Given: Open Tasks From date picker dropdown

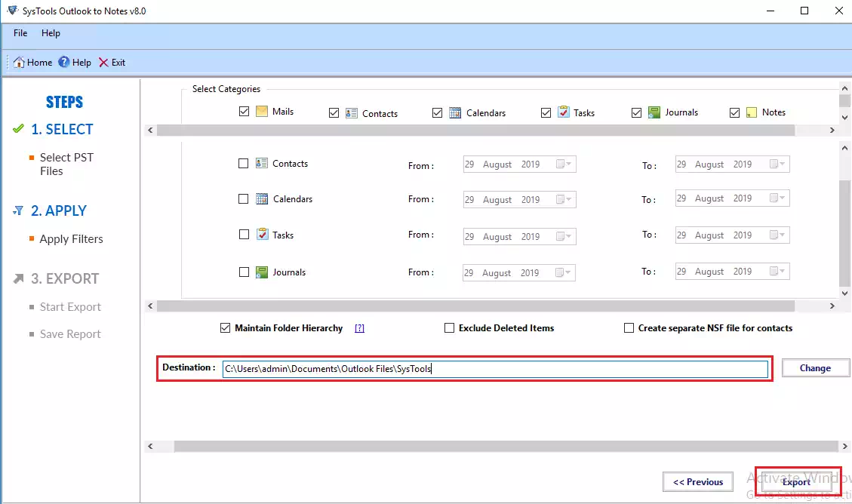Looking at the screenshot, I should (564, 236).
